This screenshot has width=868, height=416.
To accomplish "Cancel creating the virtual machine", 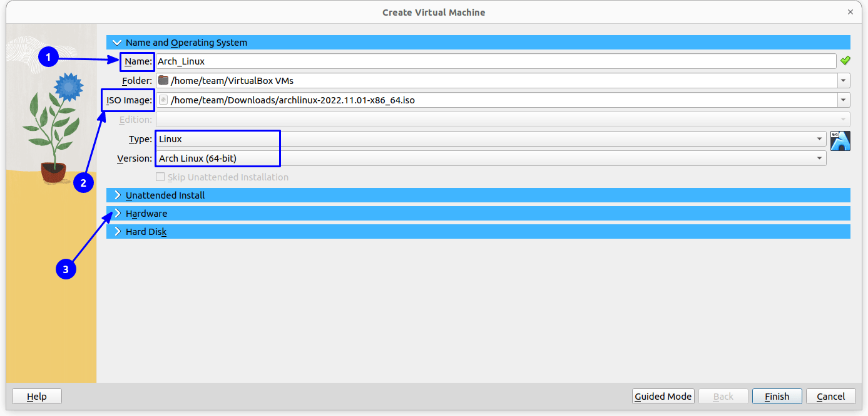I will click(830, 396).
